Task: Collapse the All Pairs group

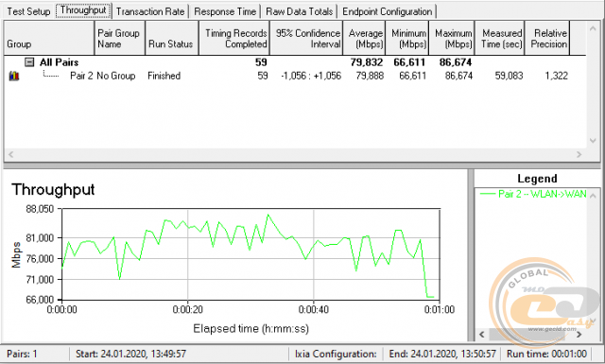Action: (29, 62)
